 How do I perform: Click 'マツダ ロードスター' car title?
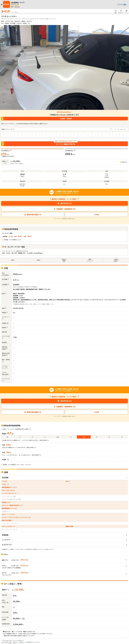(x=9, y=16)
